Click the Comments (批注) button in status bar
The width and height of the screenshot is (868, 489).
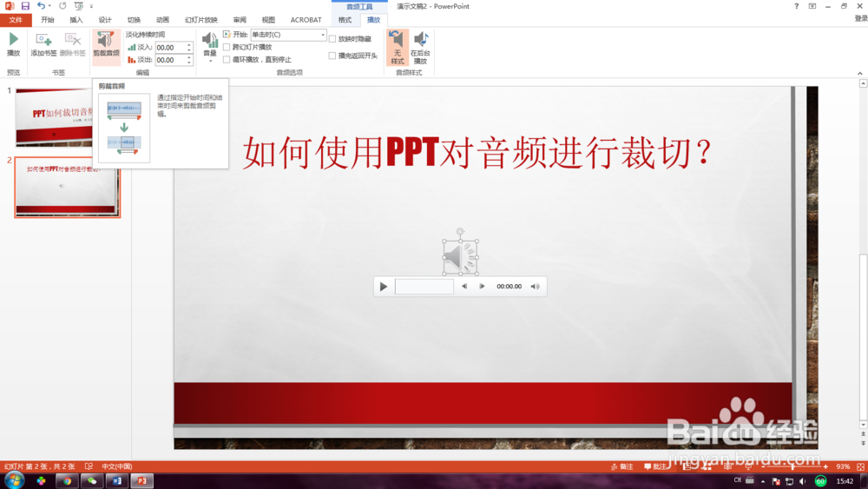654,466
